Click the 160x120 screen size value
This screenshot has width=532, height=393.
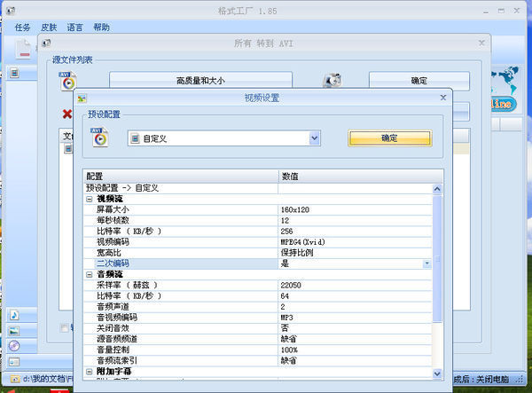click(295, 209)
